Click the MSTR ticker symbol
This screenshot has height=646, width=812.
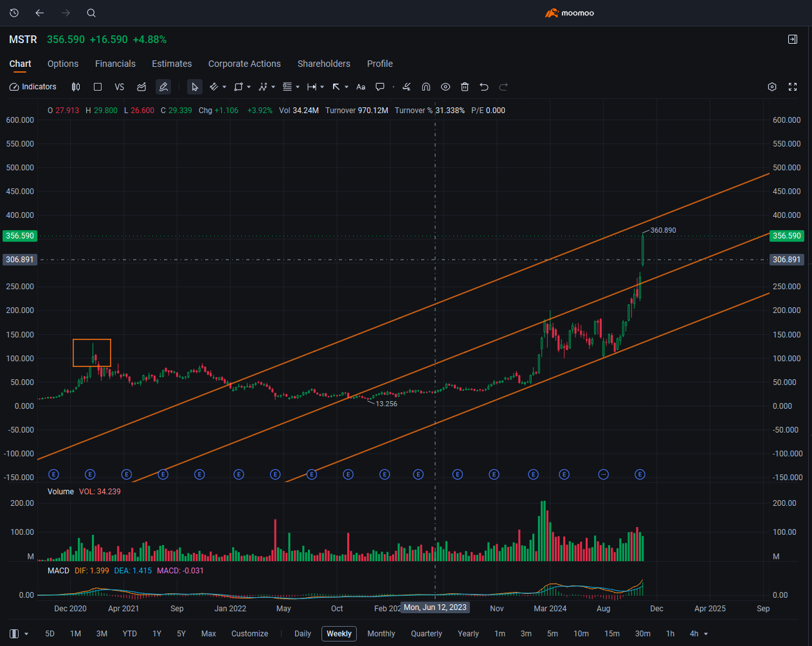(x=23, y=39)
